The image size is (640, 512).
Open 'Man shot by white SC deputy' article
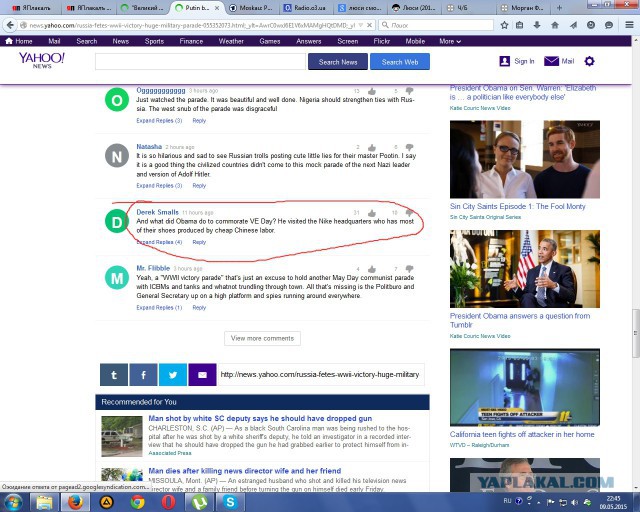tap(260, 419)
